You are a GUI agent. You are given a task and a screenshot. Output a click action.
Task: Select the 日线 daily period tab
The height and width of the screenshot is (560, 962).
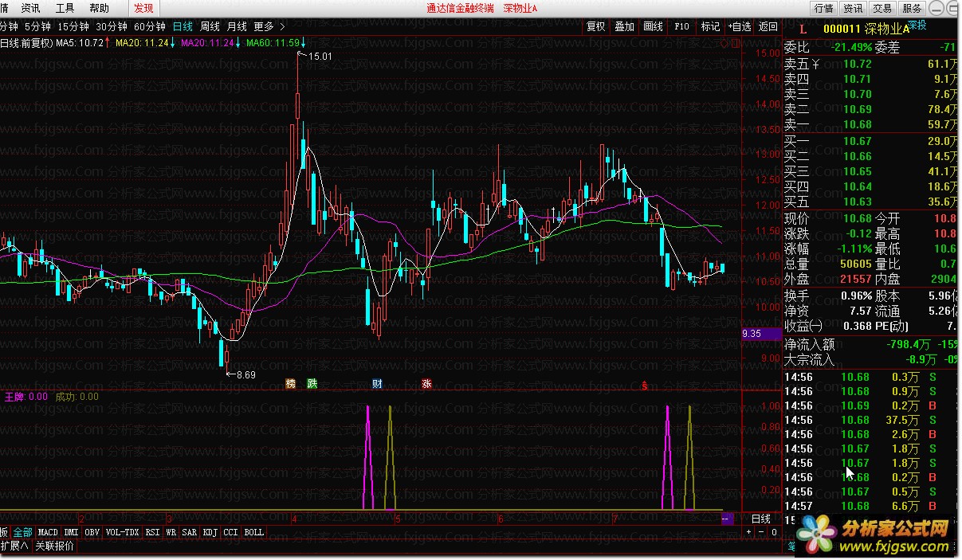tap(183, 26)
